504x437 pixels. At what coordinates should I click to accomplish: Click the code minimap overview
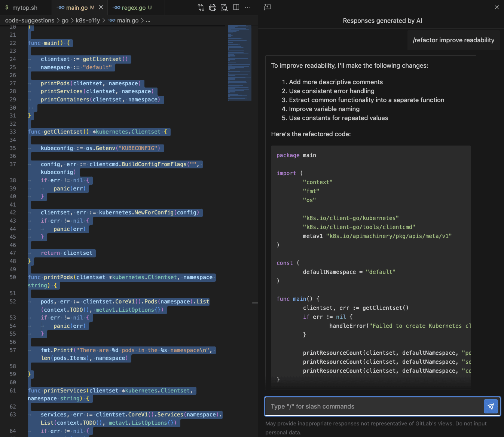coord(239,63)
